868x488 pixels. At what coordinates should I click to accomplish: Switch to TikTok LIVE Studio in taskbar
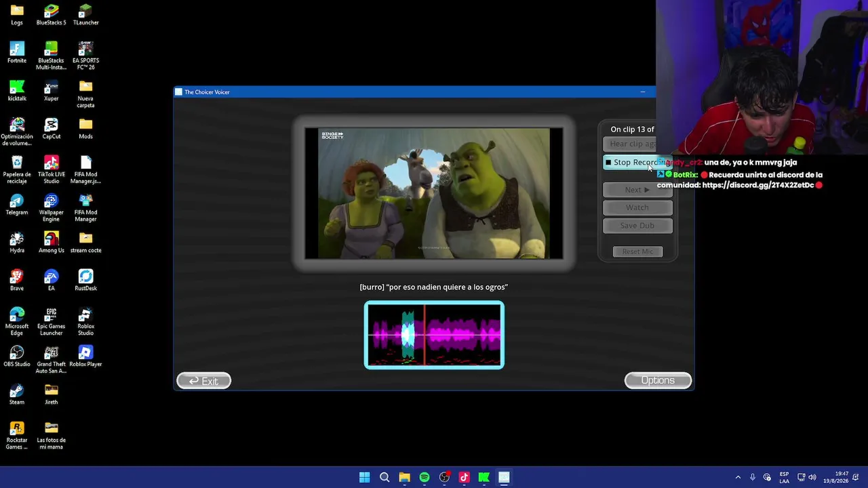[x=464, y=477]
